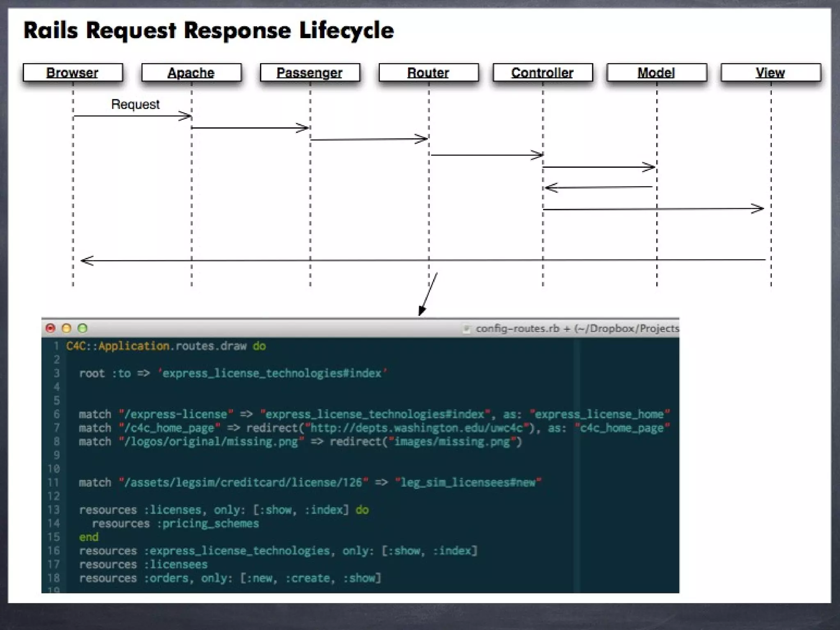
Task: Click the Passenger lifeline box
Action: tap(310, 73)
